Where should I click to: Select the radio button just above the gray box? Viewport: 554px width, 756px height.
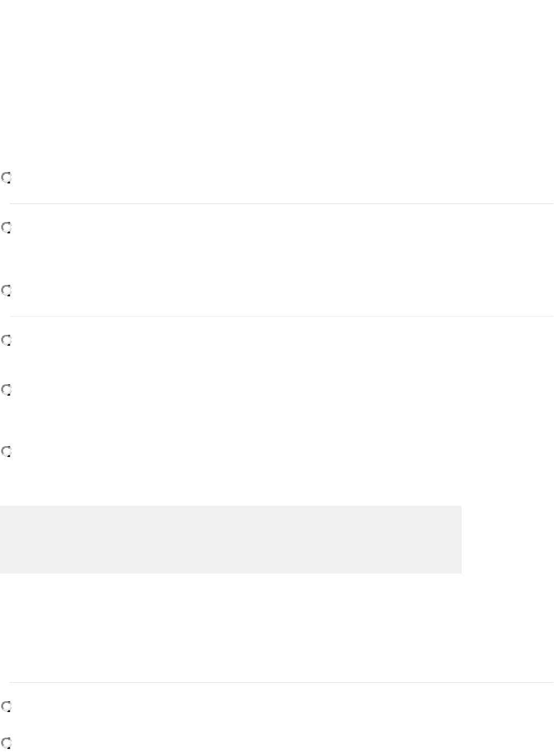7,451
